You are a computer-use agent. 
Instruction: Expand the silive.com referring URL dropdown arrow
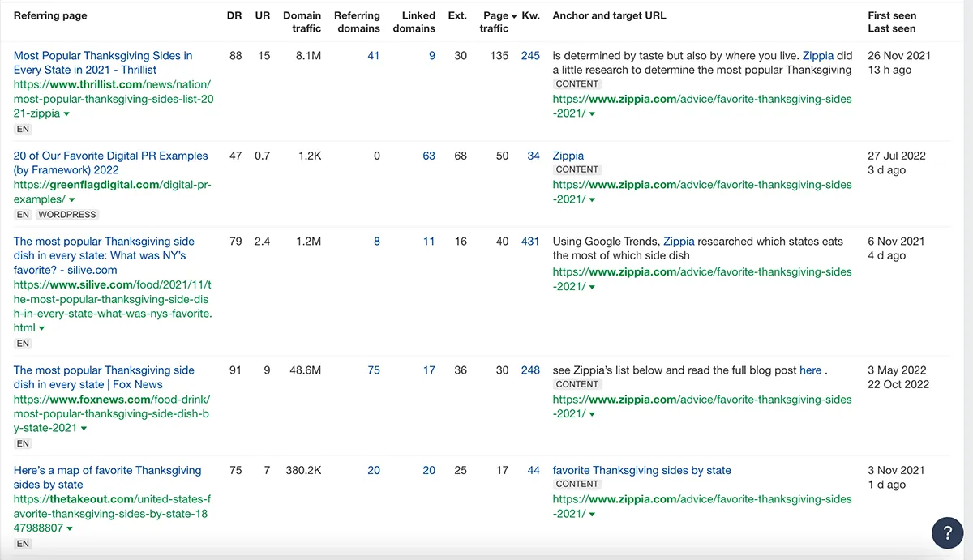point(42,328)
